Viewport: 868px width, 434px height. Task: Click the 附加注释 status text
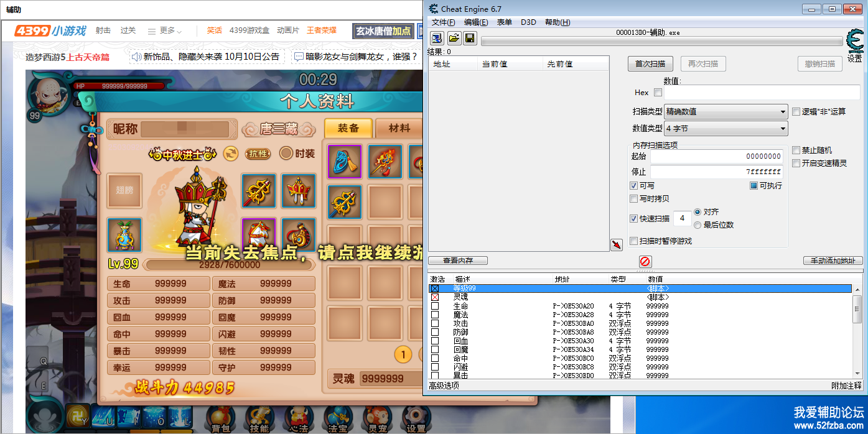[x=847, y=386]
